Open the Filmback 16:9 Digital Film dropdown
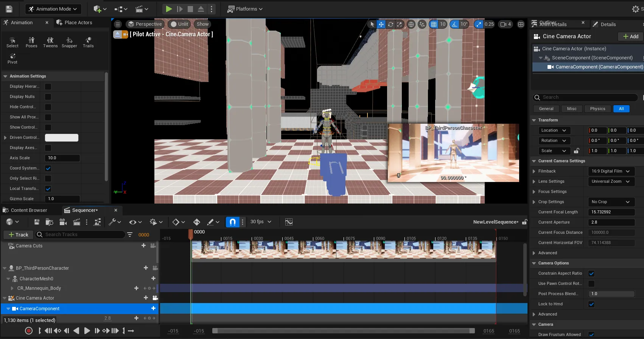The width and height of the screenshot is (644, 339). coord(611,171)
